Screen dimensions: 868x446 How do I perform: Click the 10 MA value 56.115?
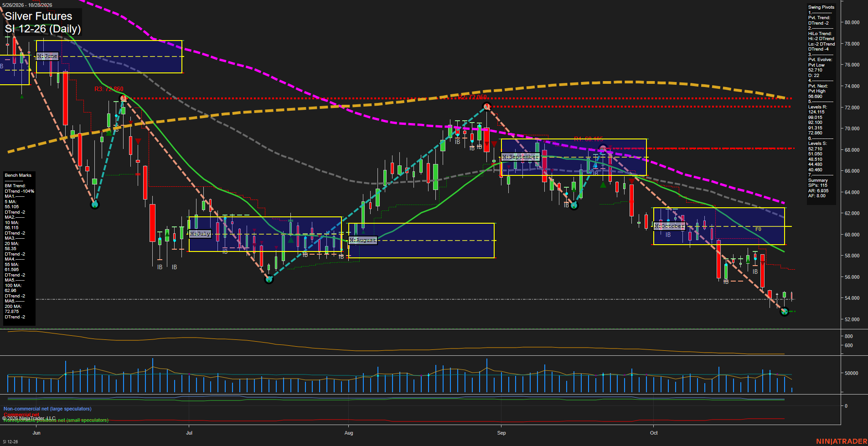click(12, 228)
